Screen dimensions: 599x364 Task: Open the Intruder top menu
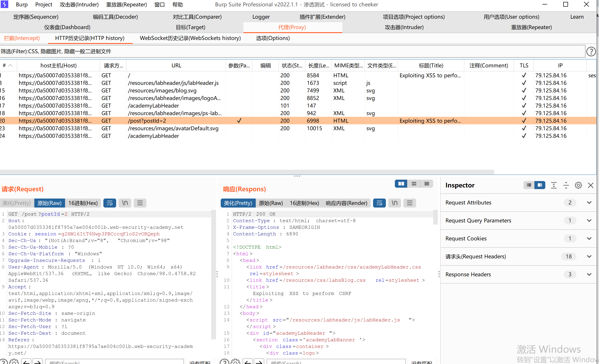pos(79,5)
